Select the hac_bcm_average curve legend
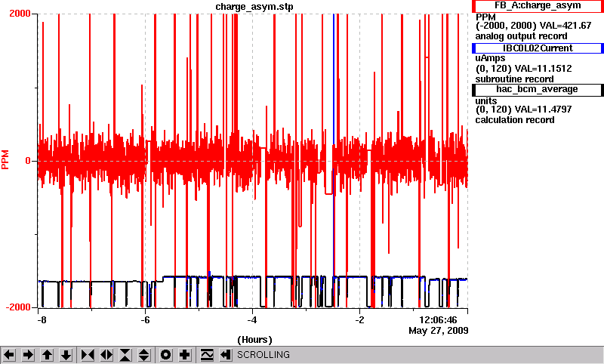This screenshot has height=364, width=604. [x=538, y=90]
